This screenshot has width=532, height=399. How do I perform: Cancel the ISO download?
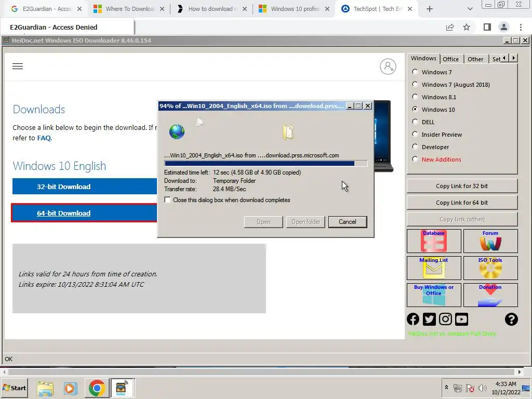click(x=348, y=222)
